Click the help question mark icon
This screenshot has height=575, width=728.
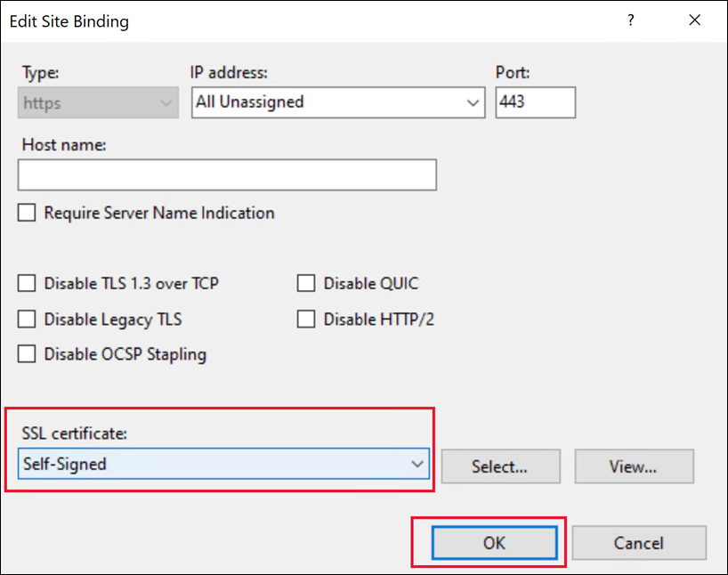click(630, 20)
